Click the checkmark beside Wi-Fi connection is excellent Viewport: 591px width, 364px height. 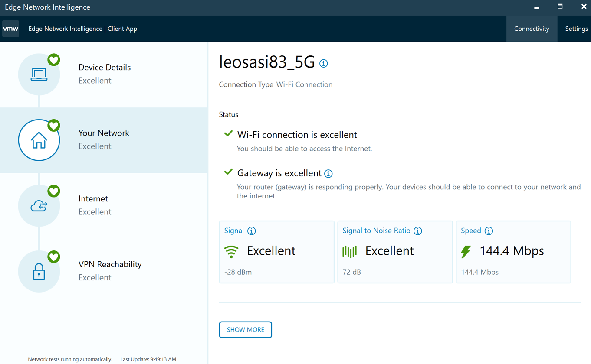(x=228, y=134)
